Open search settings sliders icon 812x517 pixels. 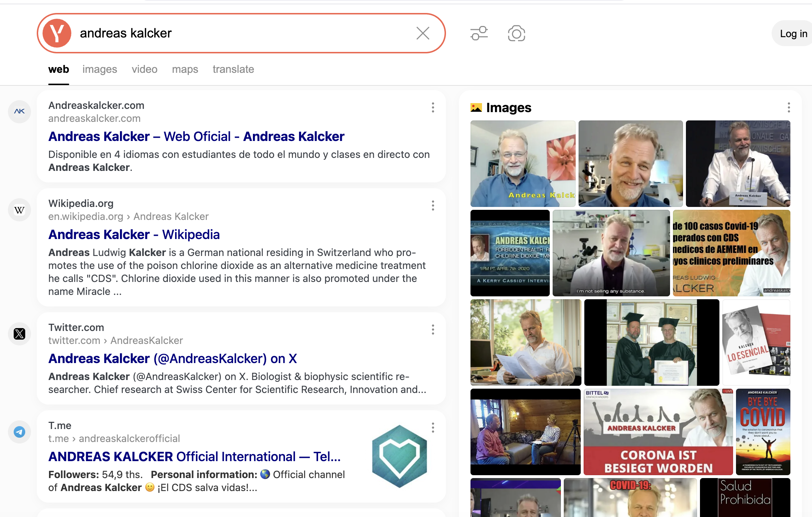pyautogui.click(x=479, y=33)
